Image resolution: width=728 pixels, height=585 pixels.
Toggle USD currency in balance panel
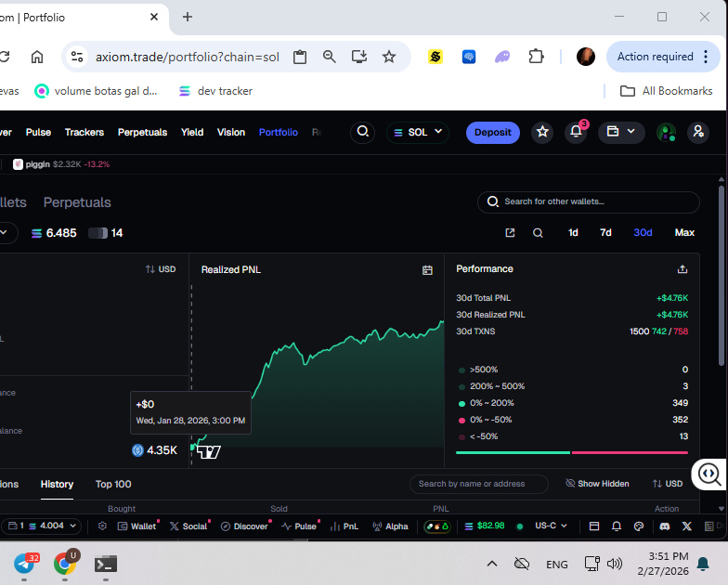161,269
